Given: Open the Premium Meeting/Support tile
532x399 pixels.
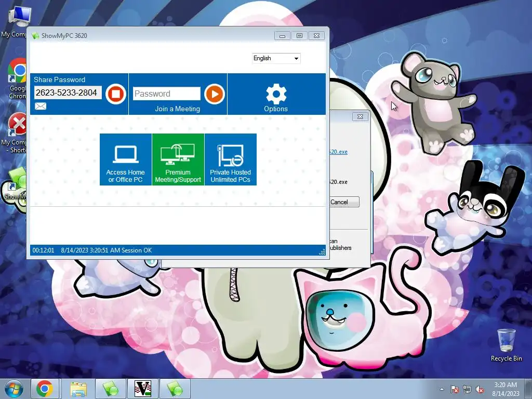Looking at the screenshot, I should point(178,159).
